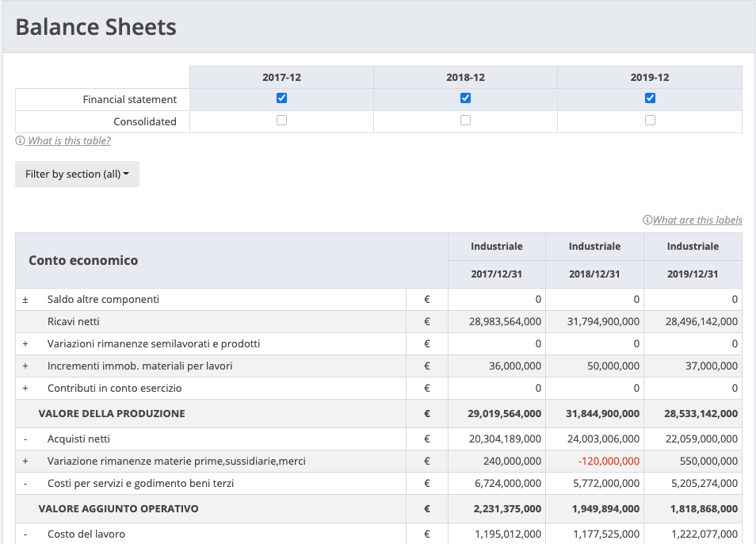The width and height of the screenshot is (756, 544).
Task: Click plus sign beside Variazioni rimanenze semilavorati
Action: pos(25,344)
